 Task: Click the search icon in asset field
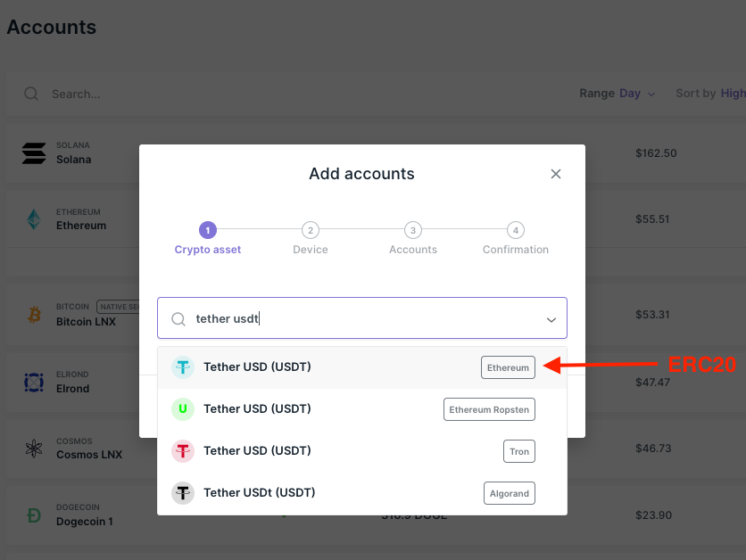tap(178, 319)
